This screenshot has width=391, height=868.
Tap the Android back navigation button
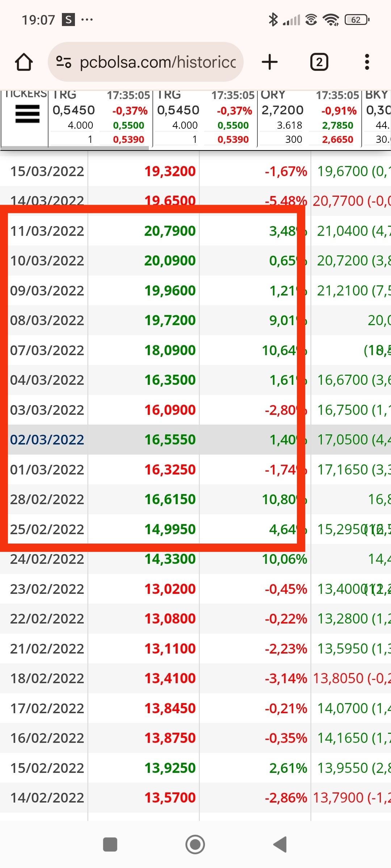coord(280,844)
